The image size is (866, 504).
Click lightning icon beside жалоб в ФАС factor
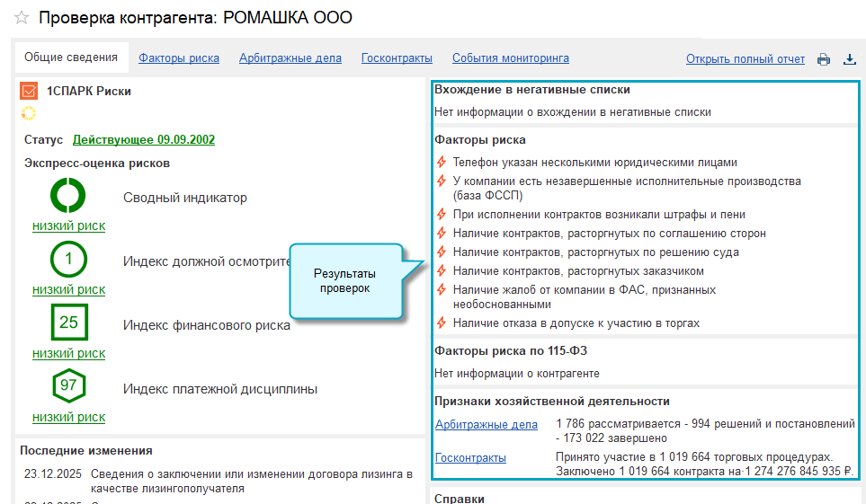[442, 289]
